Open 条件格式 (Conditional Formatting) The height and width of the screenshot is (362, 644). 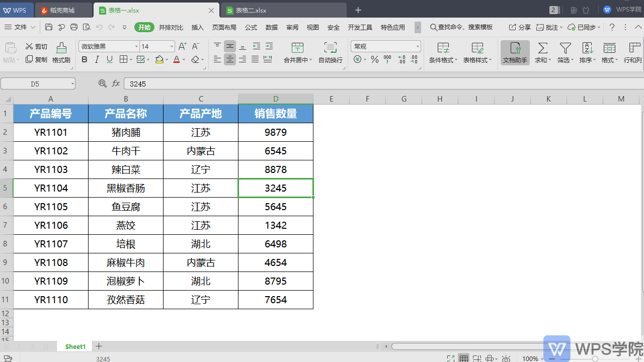coord(443,53)
